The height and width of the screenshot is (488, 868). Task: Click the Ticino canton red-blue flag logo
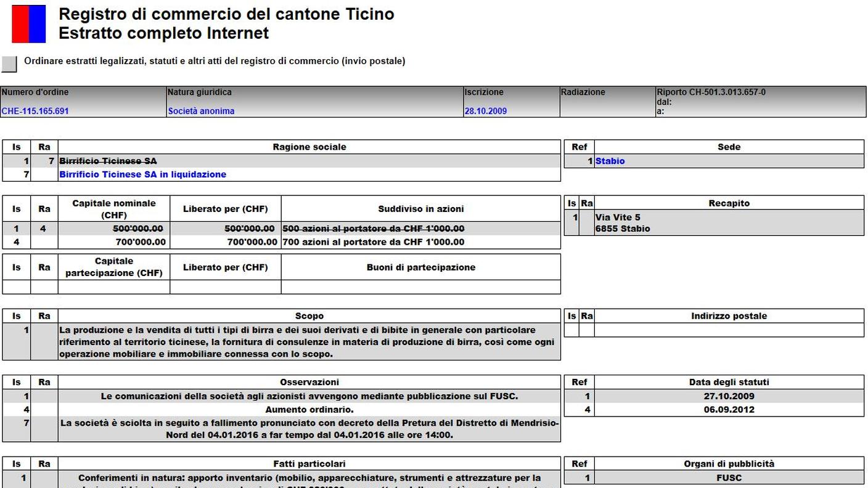pyautogui.click(x=29, y=24)
